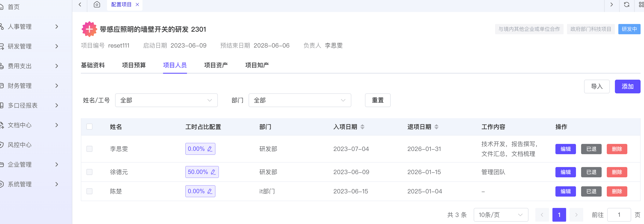644x224 pixels.
Task: Open the grid layout icon at top right
Action: 641,4
